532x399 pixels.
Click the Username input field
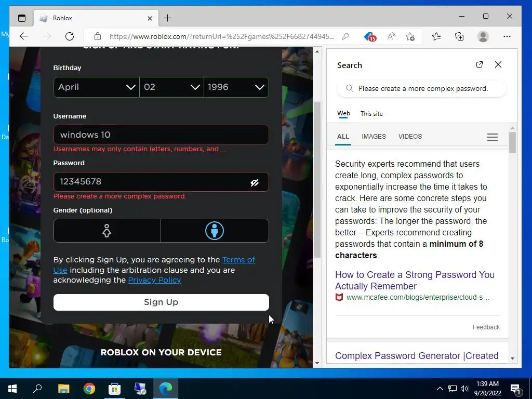pyautogui.click(x=161, y=135)
